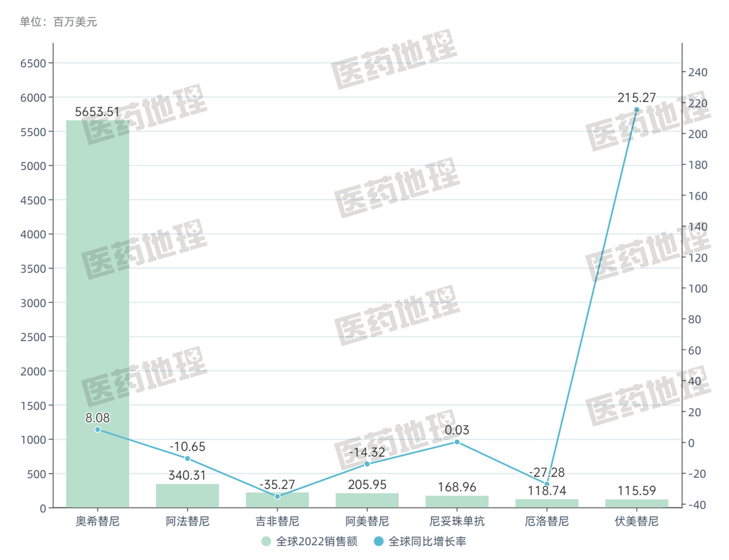The width and height of the screenshot is (729, 560).
Task: Click the 0.03 data point marker
Action: click(x=457, y=442)
